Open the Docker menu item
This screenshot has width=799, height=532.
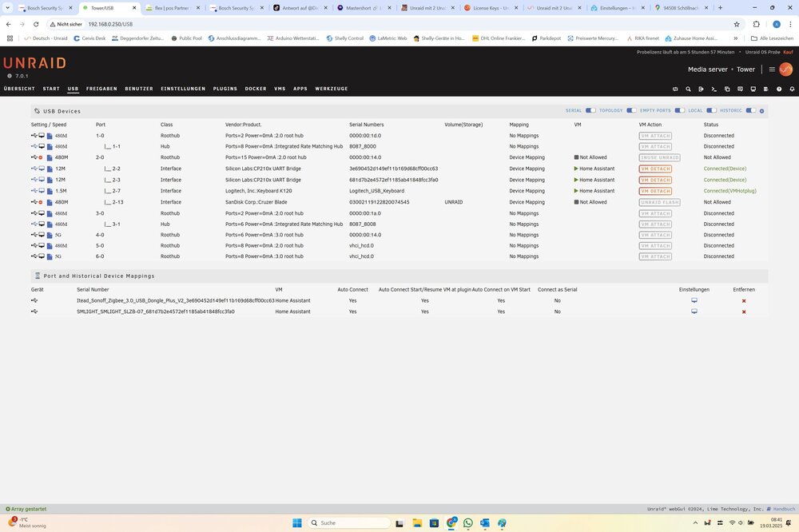click(x=256, y=89)
